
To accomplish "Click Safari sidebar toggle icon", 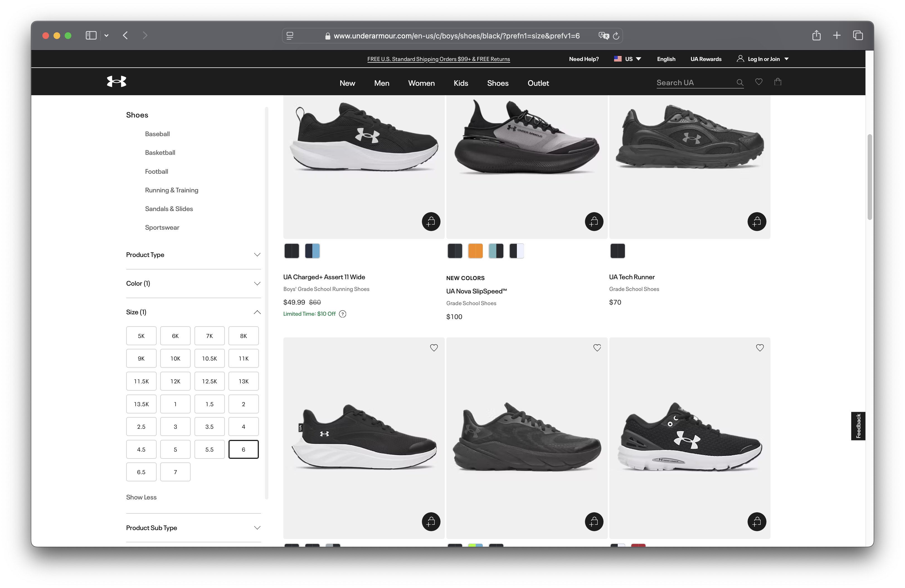I will (91, 35).
